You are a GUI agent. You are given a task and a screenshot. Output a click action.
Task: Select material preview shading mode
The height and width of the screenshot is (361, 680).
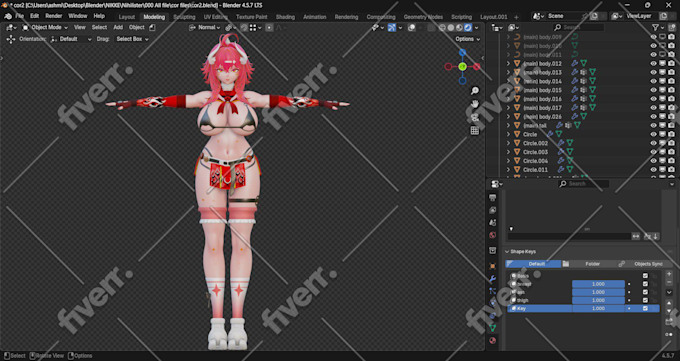(x=459, y=28)
